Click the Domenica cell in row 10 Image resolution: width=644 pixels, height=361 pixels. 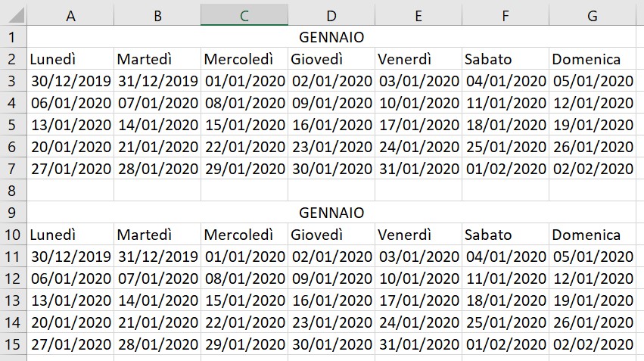[x=592, y=235]
